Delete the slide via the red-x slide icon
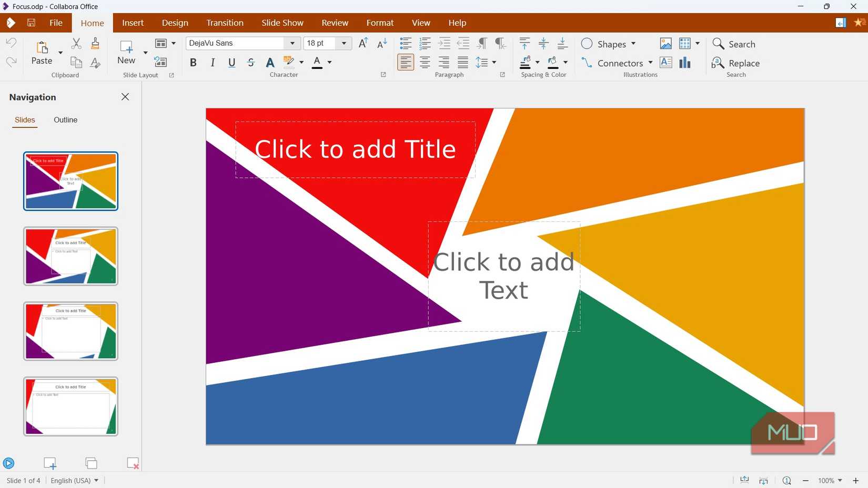 tap(133, 463)
